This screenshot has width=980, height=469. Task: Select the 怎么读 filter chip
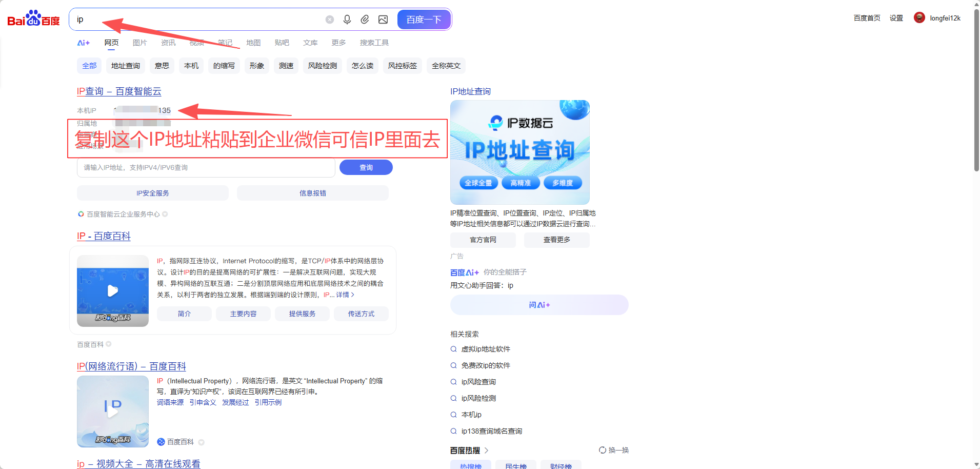coord(363,66)
